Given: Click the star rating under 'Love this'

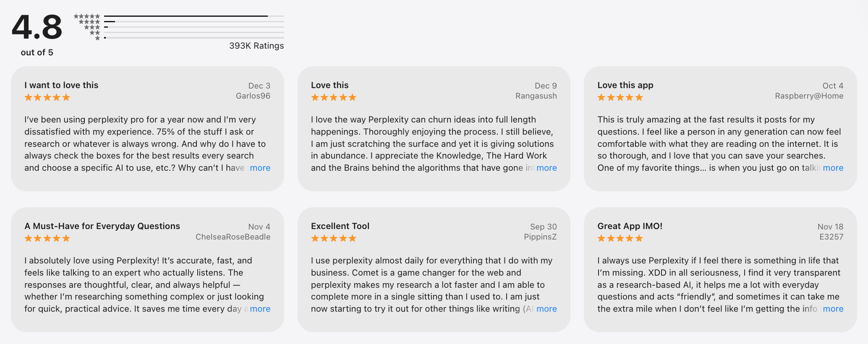Looking at the screenshot, I should (334, 97).
